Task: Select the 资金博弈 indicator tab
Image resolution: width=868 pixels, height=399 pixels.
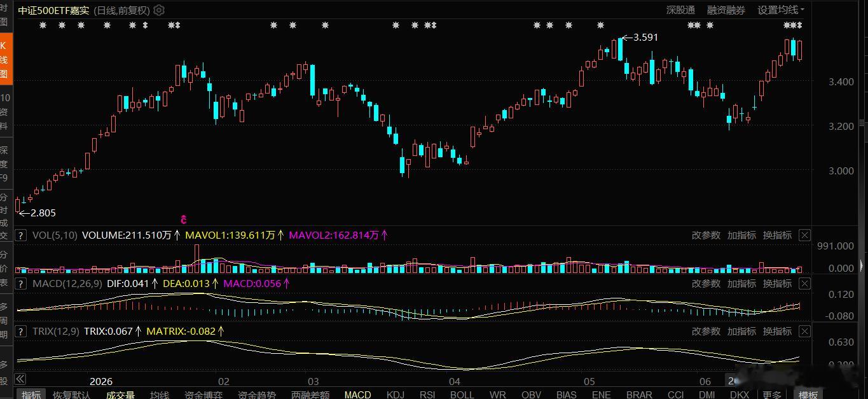Action: point(203,395)
